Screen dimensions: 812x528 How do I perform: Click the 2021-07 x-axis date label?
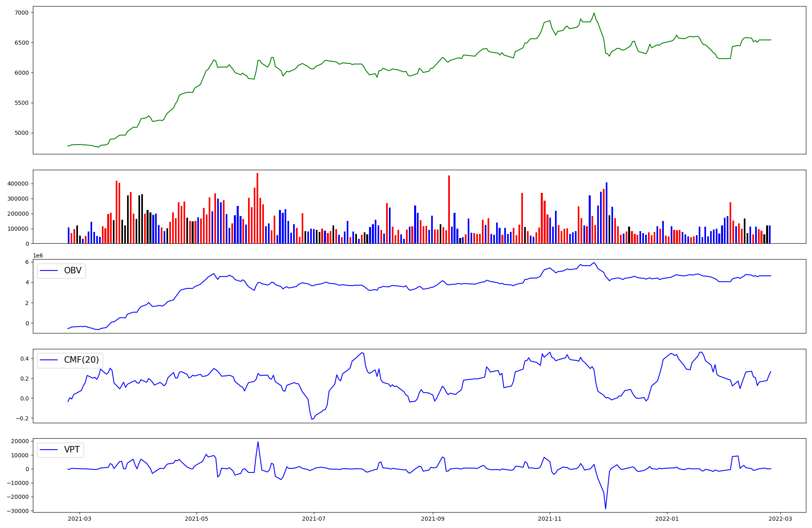(314, 519)
